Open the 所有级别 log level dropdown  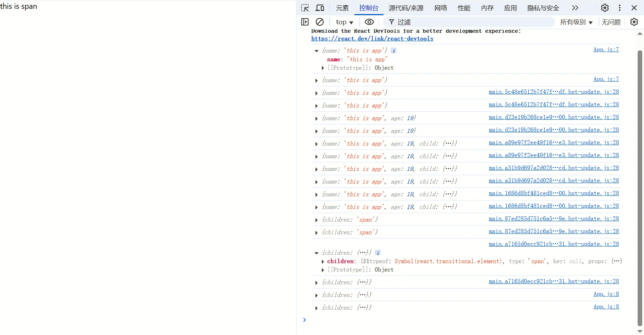pos(576,22)
